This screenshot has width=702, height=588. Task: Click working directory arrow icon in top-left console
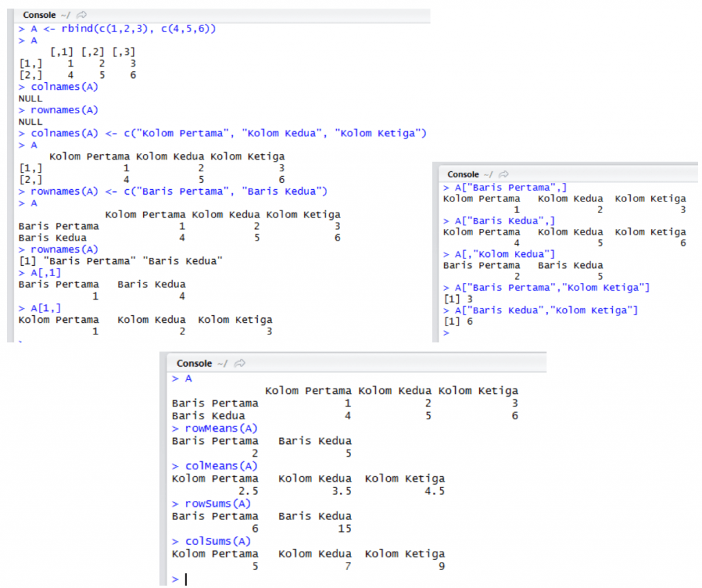pyautogui.click(x=82, y=15)
